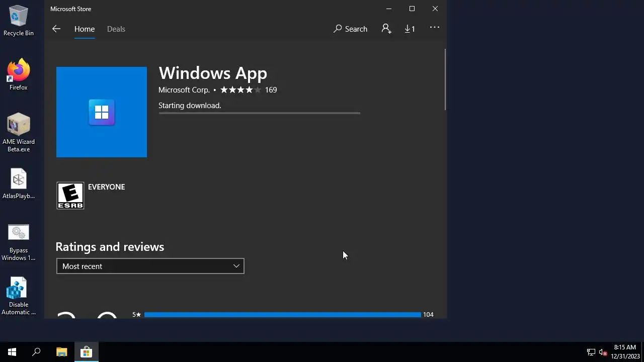Select Disable Automatic desktop icon
The width and height of the screenshot is (644, 362).
click(x=19, y=297)
